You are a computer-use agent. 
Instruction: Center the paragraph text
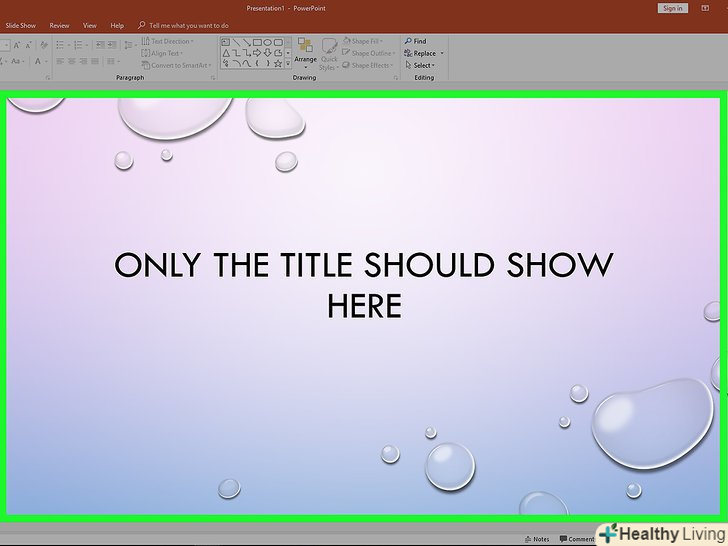pos(72,61)
